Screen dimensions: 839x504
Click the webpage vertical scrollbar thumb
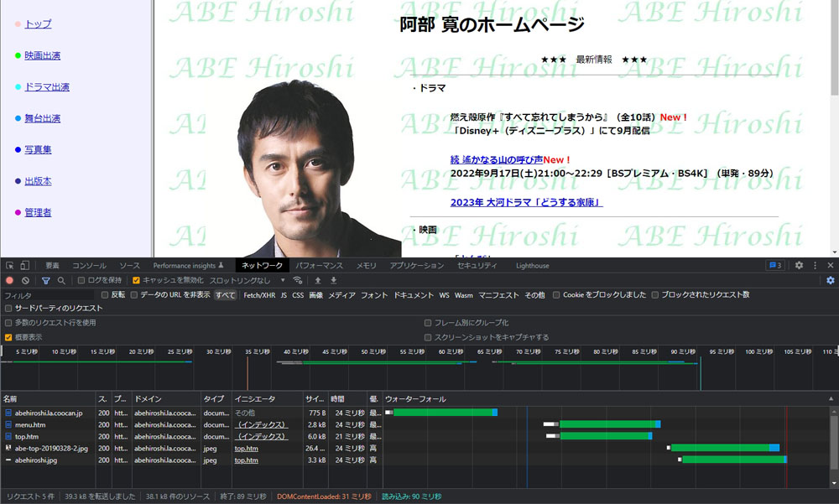pyautogui.click(x=834, y=48)
